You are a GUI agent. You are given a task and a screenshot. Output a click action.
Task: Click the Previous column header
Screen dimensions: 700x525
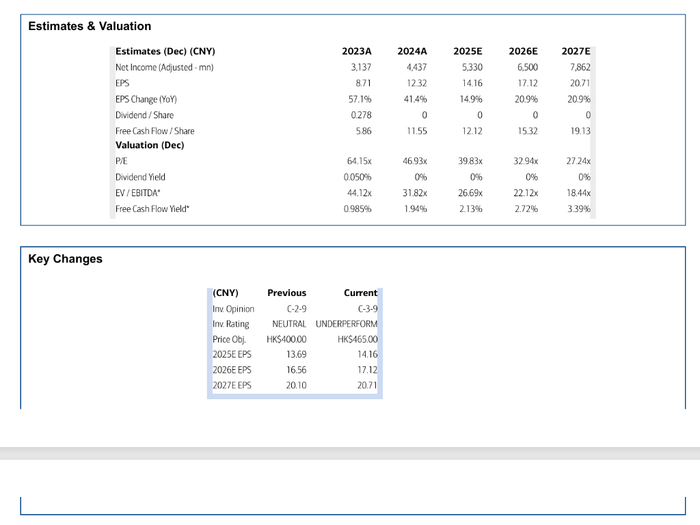287,293
